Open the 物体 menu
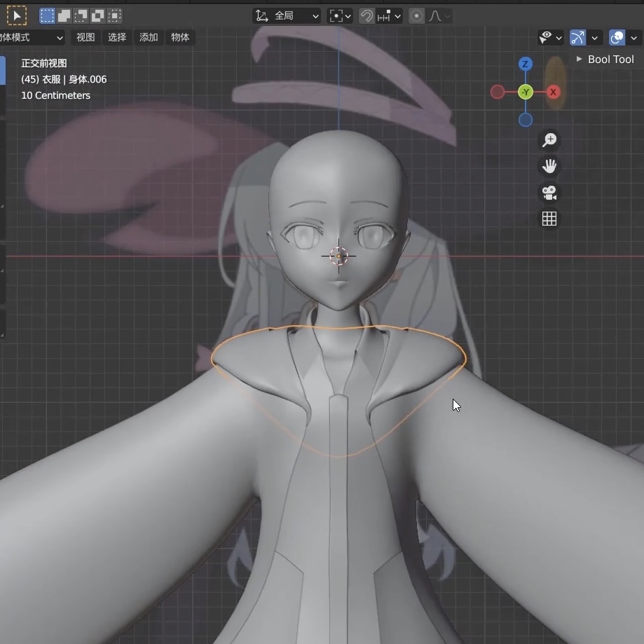Screen dimensions: 644x644 click(x=180, y=37)
